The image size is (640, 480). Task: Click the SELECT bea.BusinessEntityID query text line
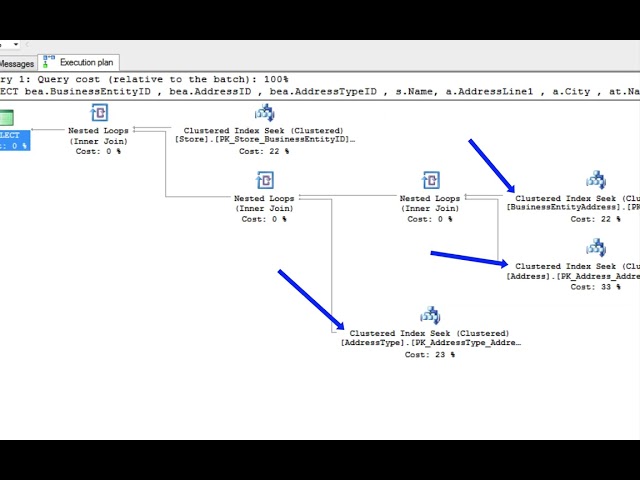coord(320,92)
